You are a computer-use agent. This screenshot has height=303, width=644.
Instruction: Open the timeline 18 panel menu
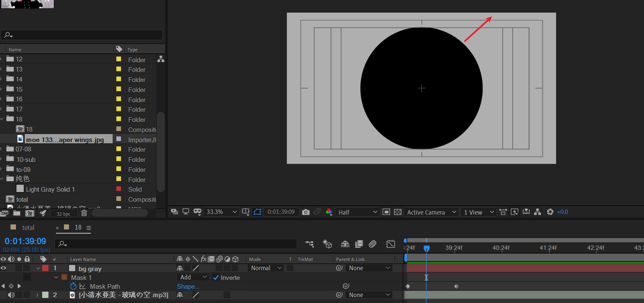89,227
